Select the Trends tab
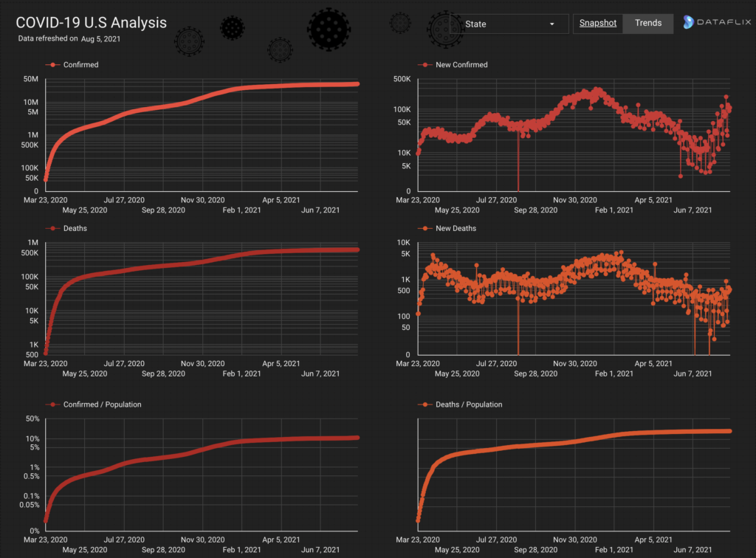 [648, 24]
